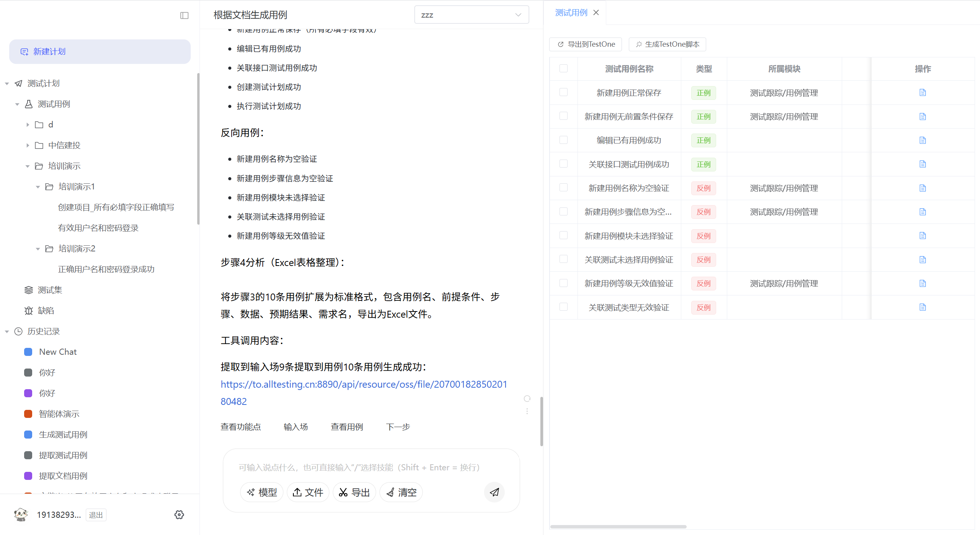
Task: Collapse the sidebar using the panel toggle icon
Action: (184, 15)
